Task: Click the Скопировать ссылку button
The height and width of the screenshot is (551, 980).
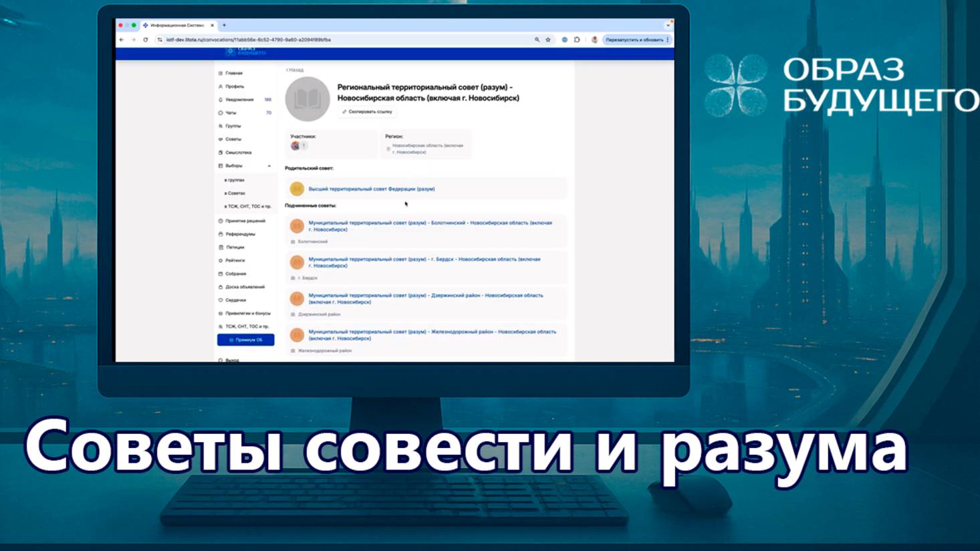Action: (367, 112)
